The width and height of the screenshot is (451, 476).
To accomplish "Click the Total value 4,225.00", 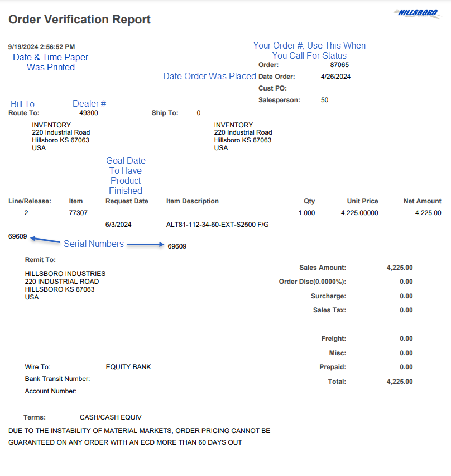I will coord(400,382).
